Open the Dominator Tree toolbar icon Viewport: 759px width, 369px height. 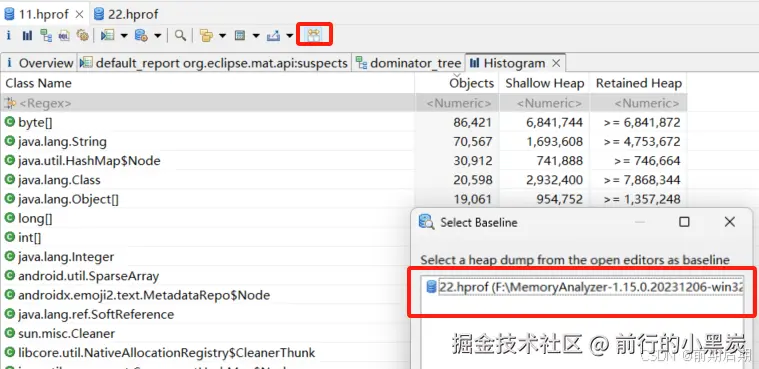pos(46,35)
